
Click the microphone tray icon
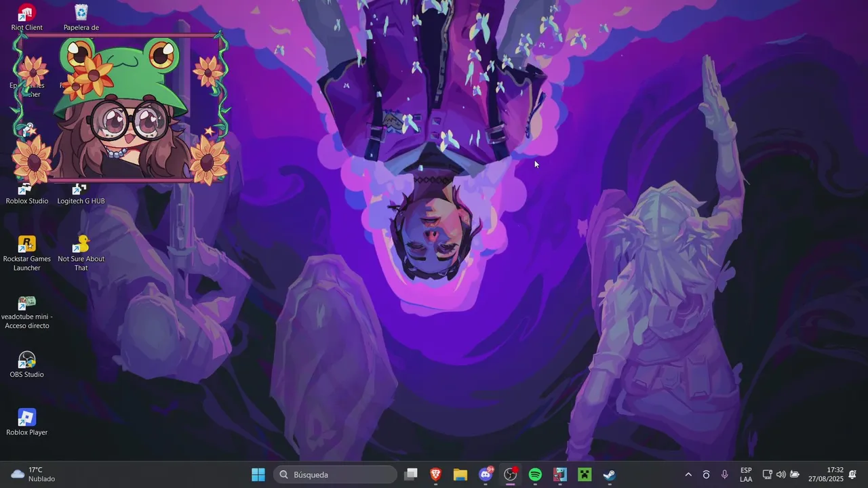click(725, 474)
